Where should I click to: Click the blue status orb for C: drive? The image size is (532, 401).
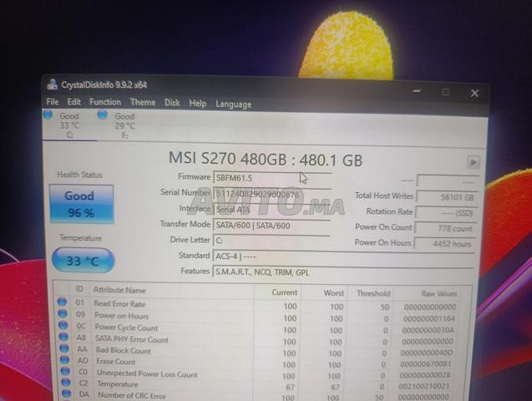coord(48,114)
